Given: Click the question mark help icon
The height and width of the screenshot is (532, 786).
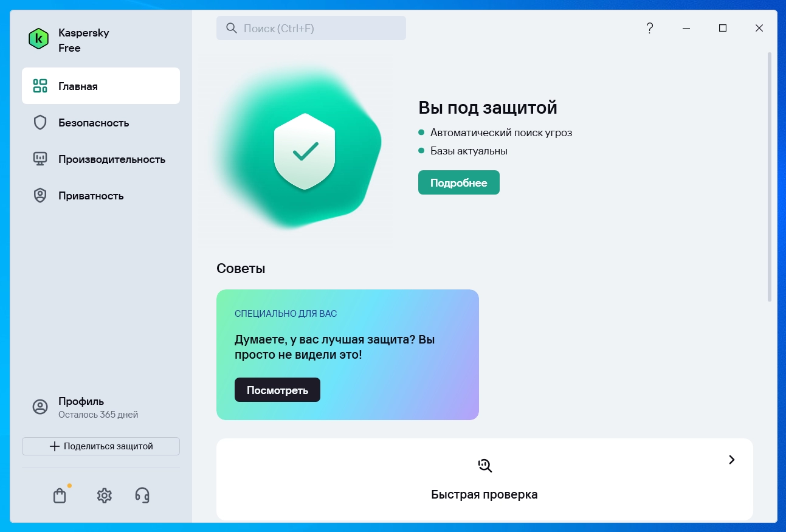Looking at the screenshot, I should [x=650, y=28].
